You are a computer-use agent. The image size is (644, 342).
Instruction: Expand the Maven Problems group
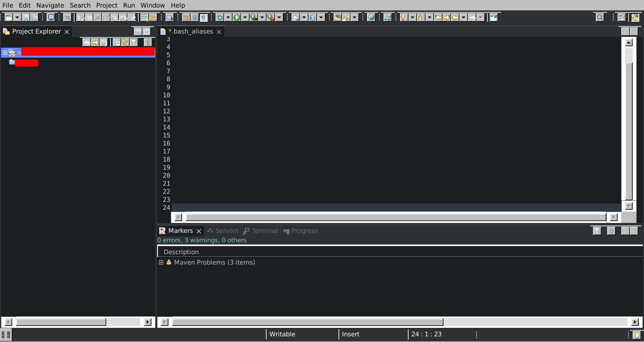click(x=161, y=262)
